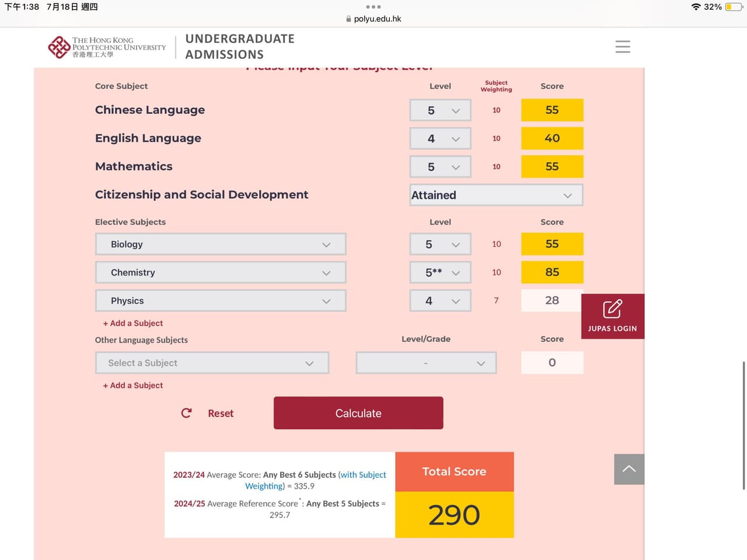
Task: Click Add a Subject under elective subjects
Action: pos(133,323)
